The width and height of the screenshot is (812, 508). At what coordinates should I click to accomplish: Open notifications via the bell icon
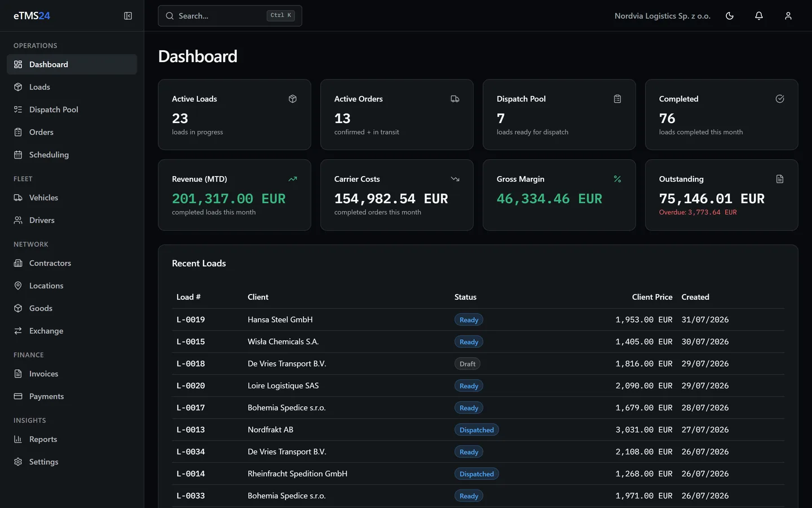759,16
